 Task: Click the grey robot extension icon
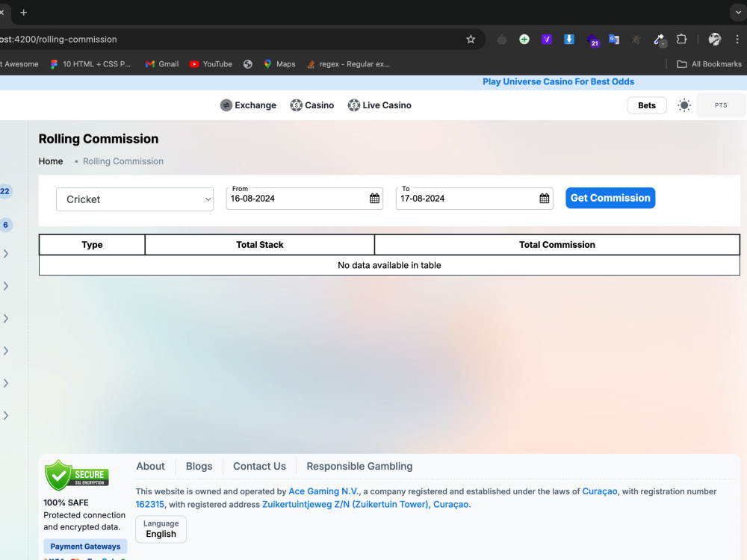point(502,40)
